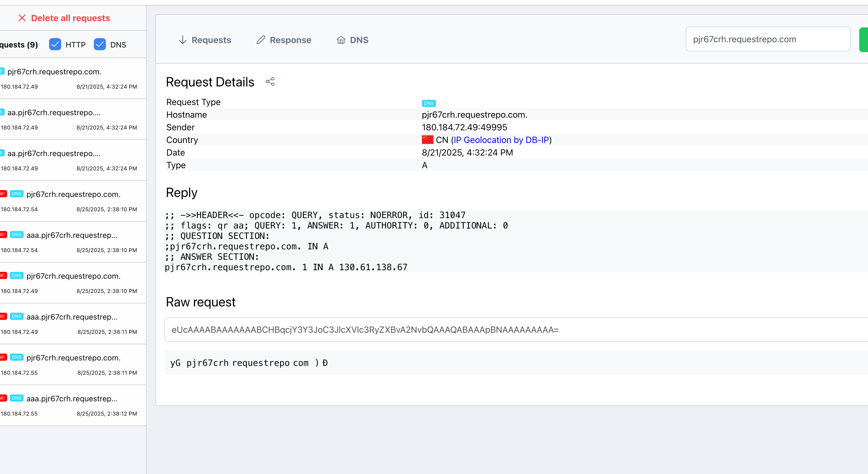Click Delete all requests
The width and height of the screenshot is (868, 474).
click(70, 18)
